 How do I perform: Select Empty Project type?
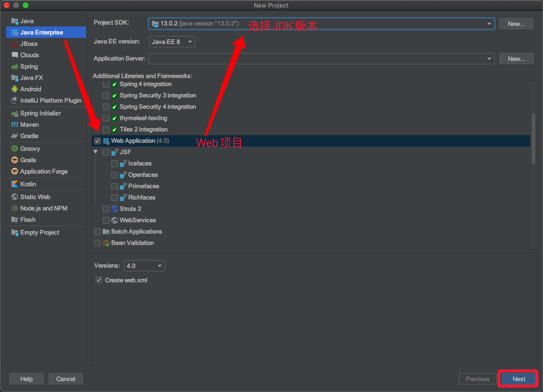pyautogui.click(x=46, y=233)
